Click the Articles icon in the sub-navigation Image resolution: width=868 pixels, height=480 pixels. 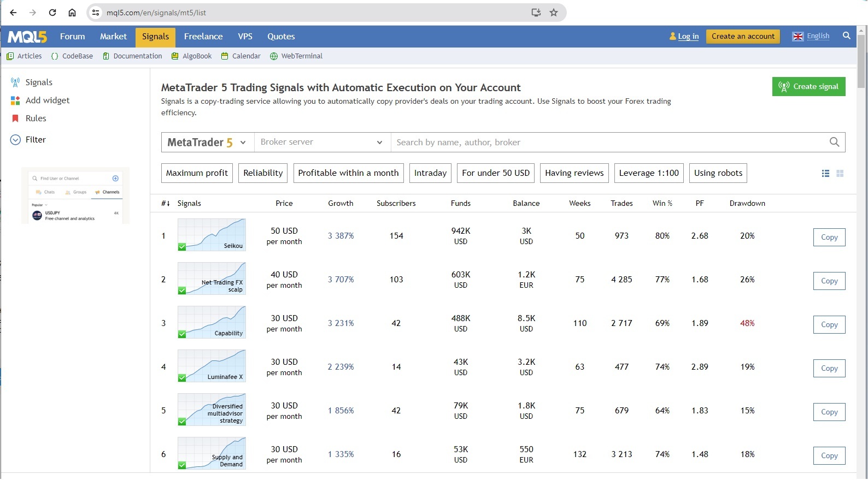pyautogui.click(x=10, y=56)
